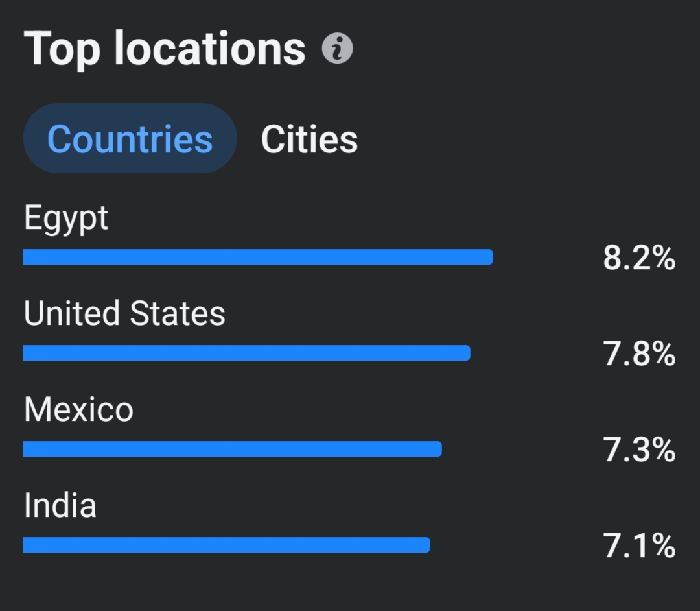Click the Mexico country label
700x611 pixels.
tap(78, 409)
